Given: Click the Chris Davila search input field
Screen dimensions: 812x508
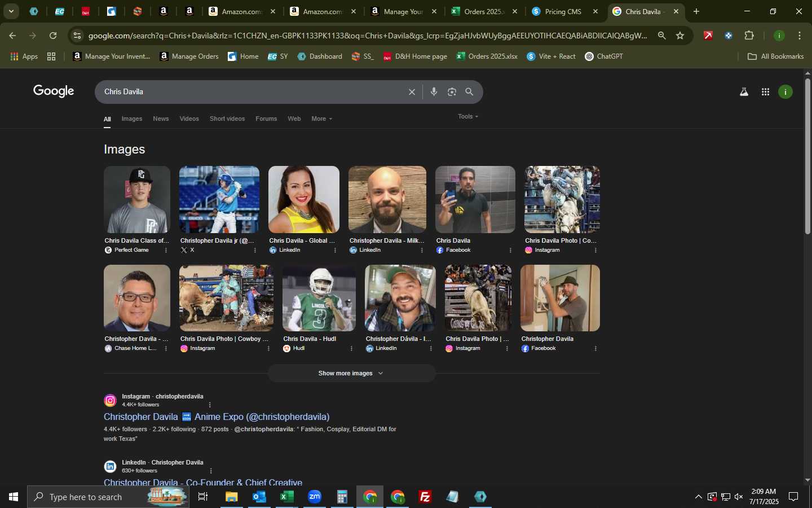Looking at the screenshot, I should click(251, 92).
